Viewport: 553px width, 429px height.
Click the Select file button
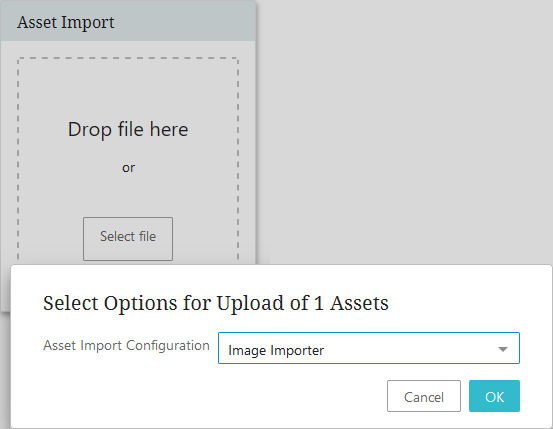(x=128, y=239)
